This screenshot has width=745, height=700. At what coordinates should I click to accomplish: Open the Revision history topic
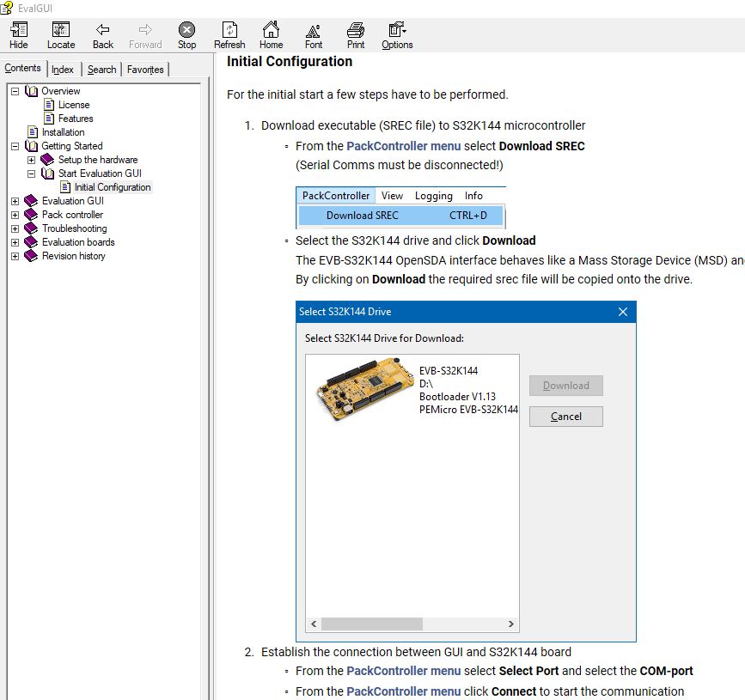pyautogui.click(x=73, y=255)
